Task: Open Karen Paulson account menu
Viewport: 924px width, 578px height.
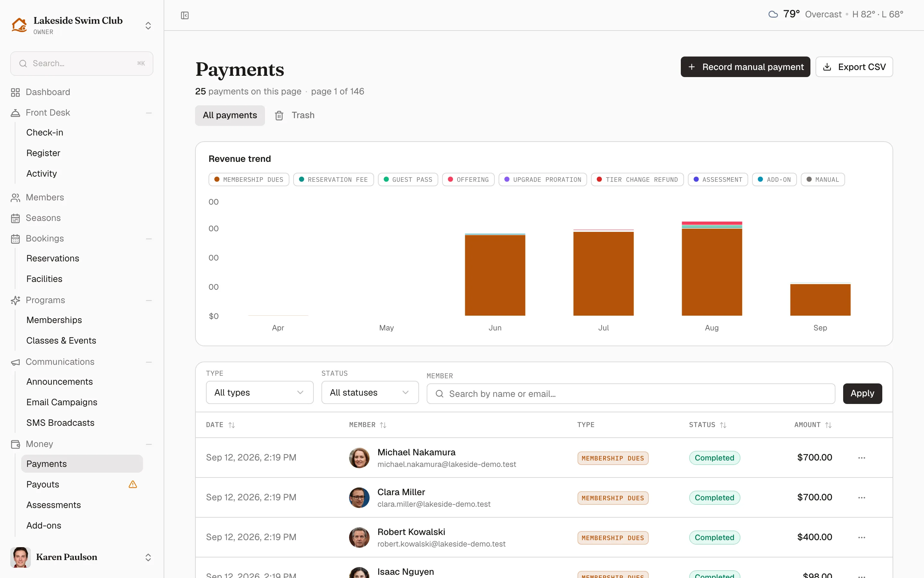Action: point(82,557)
